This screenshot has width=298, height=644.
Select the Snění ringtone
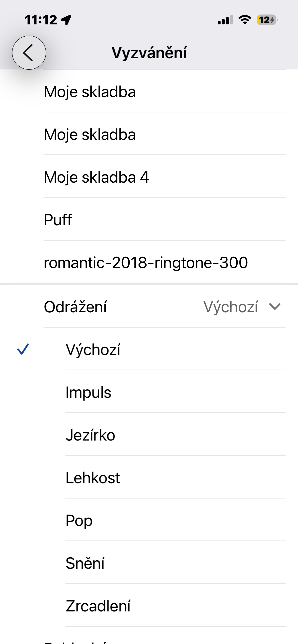85,563
